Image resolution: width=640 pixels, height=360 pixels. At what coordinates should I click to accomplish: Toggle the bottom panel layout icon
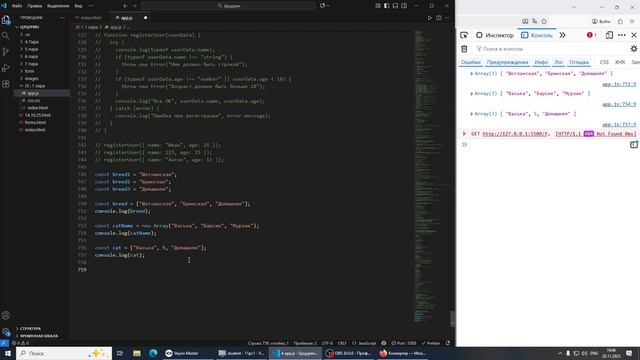395,6
